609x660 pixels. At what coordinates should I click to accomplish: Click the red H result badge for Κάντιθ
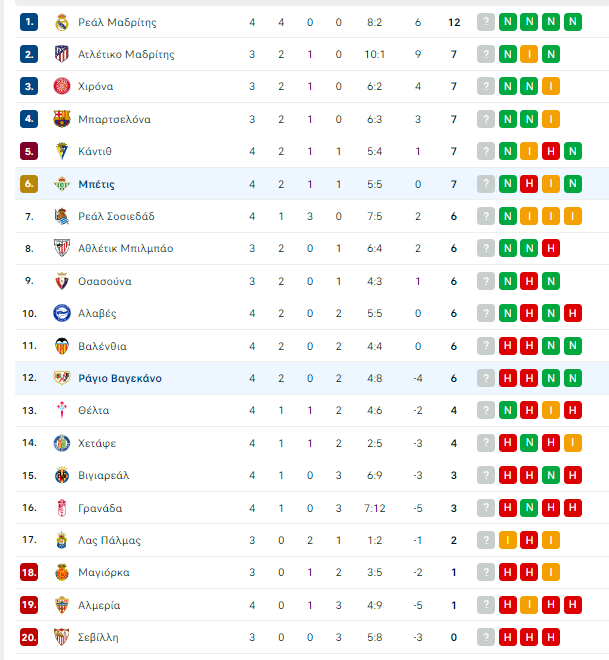tap(551, 151)
